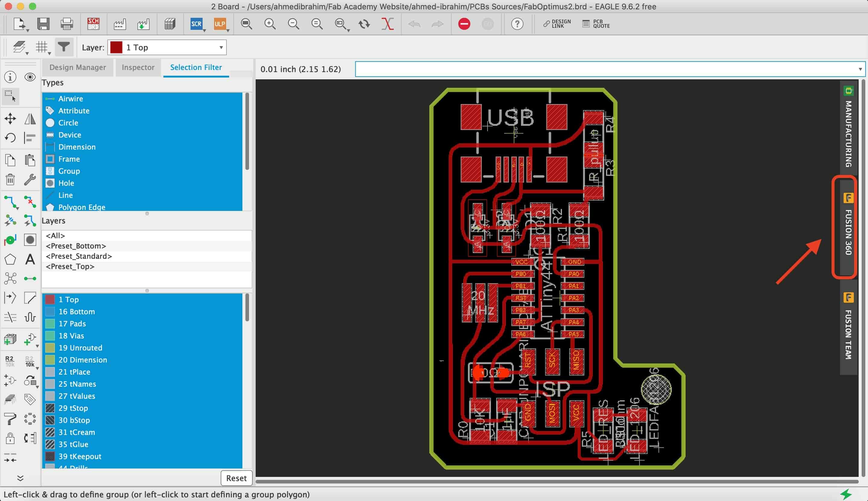
Task: Toggle the Show eye tool
Action: pyautogui.click(x=30, y=77)
